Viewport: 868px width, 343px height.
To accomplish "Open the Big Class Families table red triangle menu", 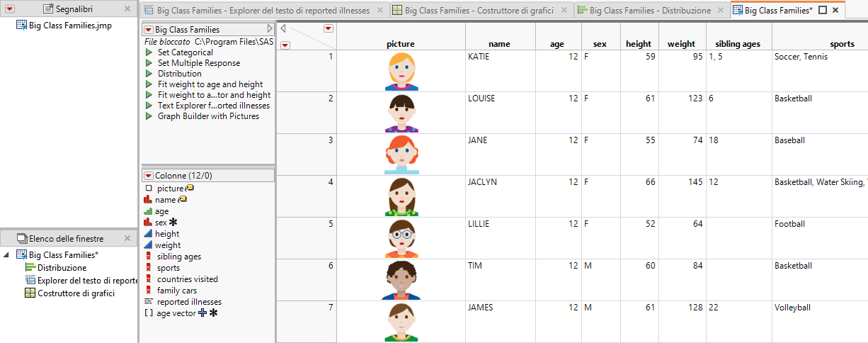I will pyautogui.click(x=148, y=30).
